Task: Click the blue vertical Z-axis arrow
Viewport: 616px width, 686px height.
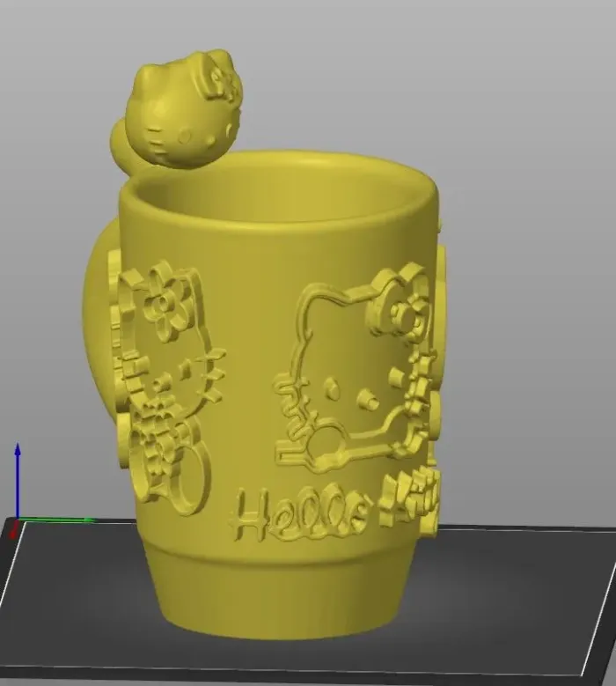Action: (18, 481)
